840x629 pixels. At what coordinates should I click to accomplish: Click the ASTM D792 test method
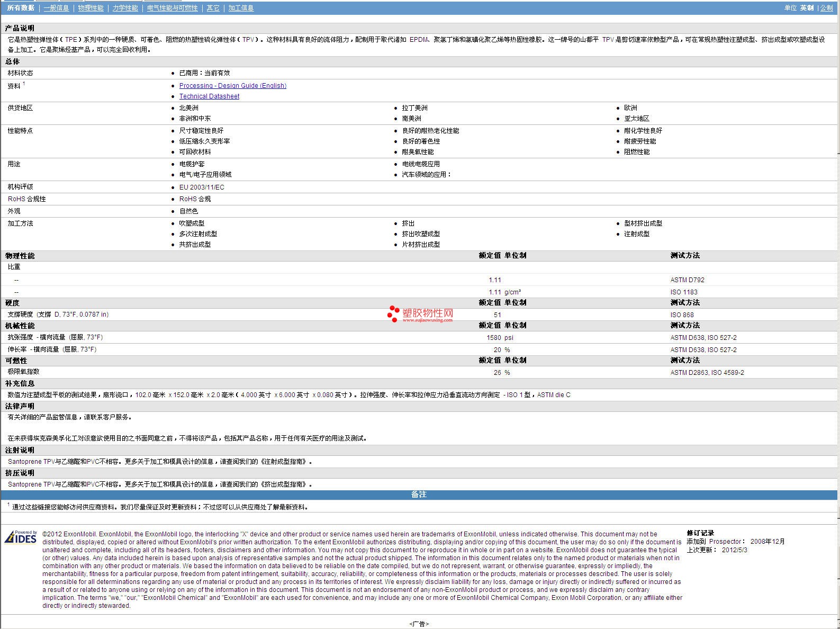tap(687, 280)
